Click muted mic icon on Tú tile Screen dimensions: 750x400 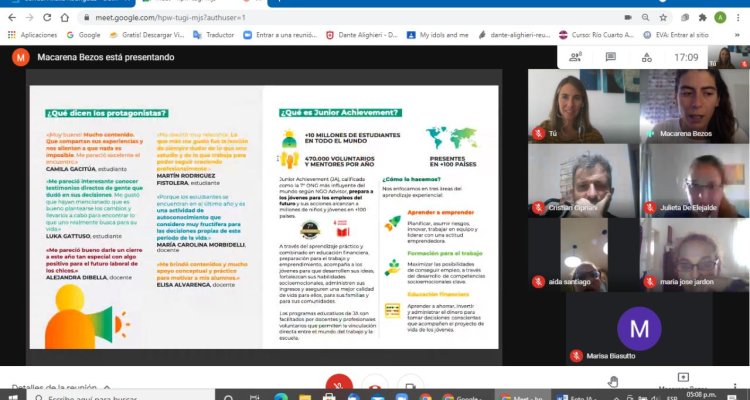click(539, 133)
